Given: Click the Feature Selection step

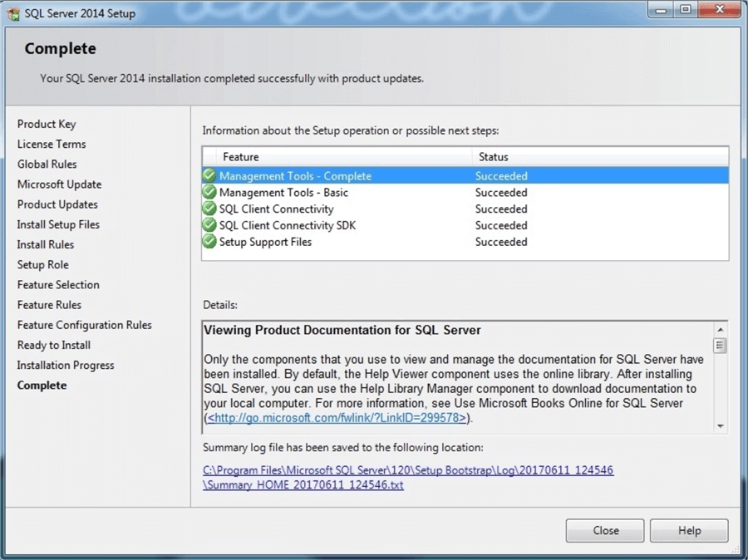Looking at the screenshot, I should coord(58,285).
